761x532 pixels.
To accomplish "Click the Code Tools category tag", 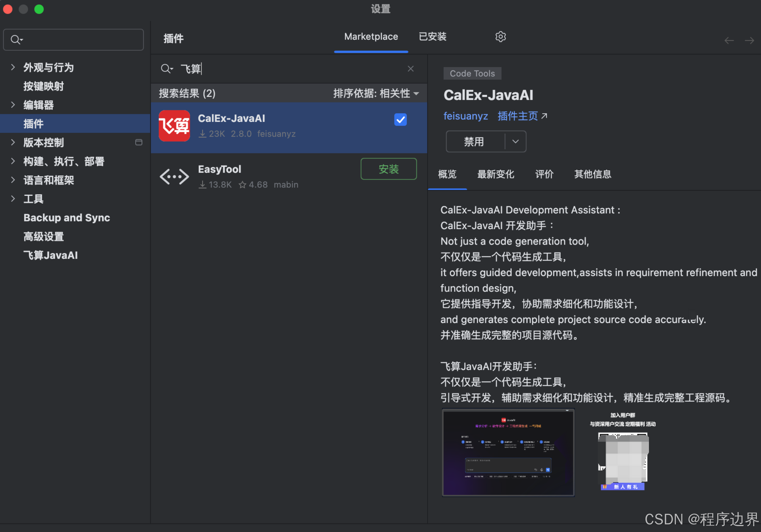I will [472, 74].
